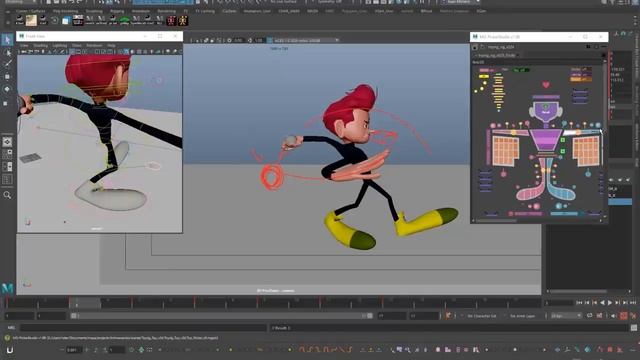Click the current frame marker on timeline
640x360 pixels.
[84, 303]
